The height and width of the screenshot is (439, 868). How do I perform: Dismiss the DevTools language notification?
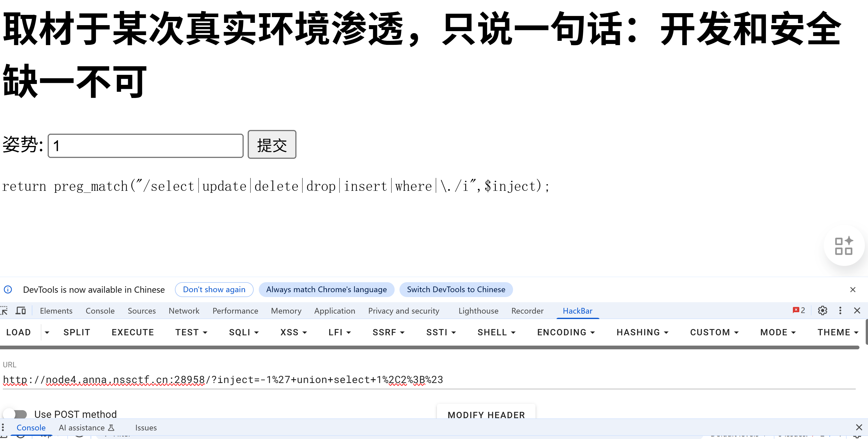(x=853, y=290)
